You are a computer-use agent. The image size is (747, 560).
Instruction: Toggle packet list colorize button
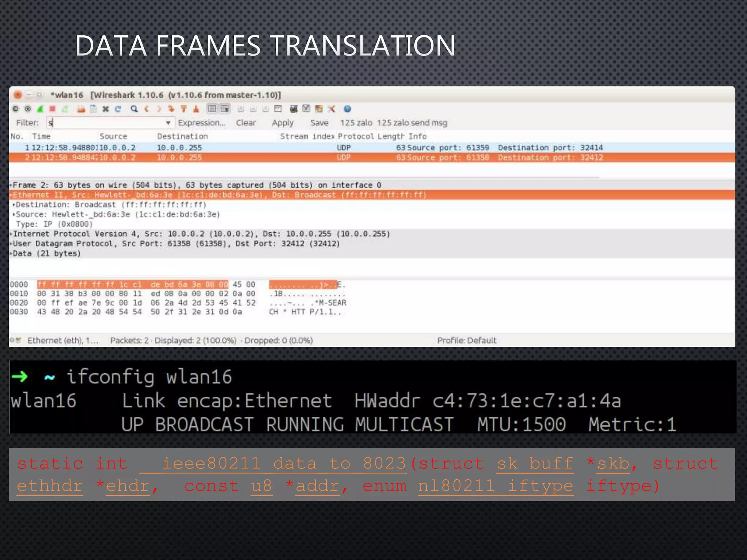coord(212,109)
